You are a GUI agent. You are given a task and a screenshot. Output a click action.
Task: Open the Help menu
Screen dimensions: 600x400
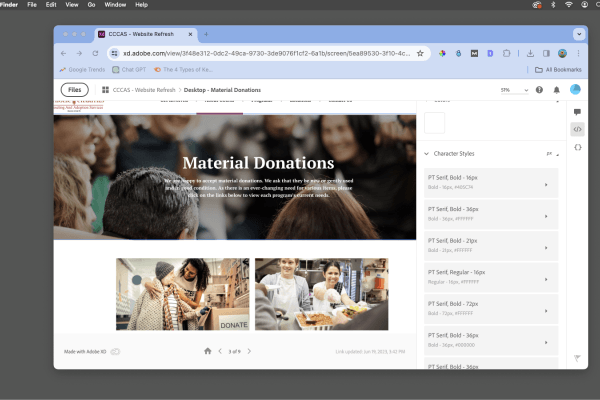(x=141, y=5)
